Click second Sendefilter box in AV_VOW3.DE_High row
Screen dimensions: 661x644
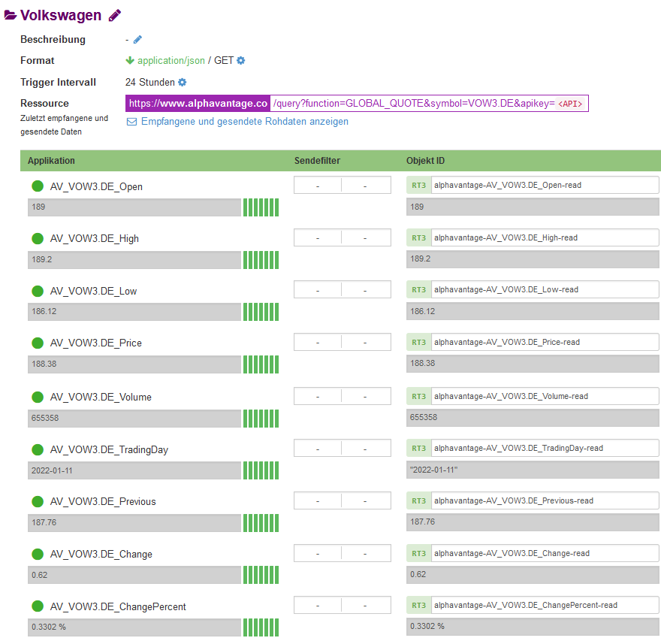366,238
